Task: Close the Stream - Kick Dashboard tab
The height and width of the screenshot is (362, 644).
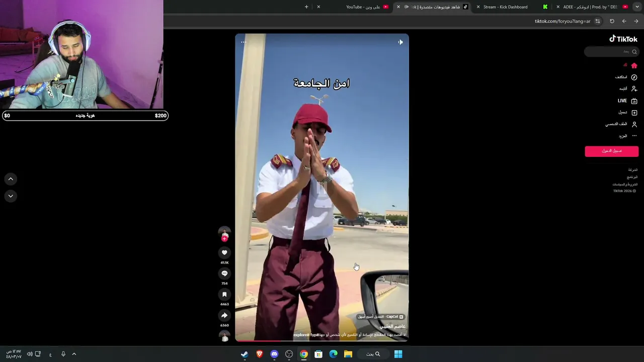Action: click(477, 7)
